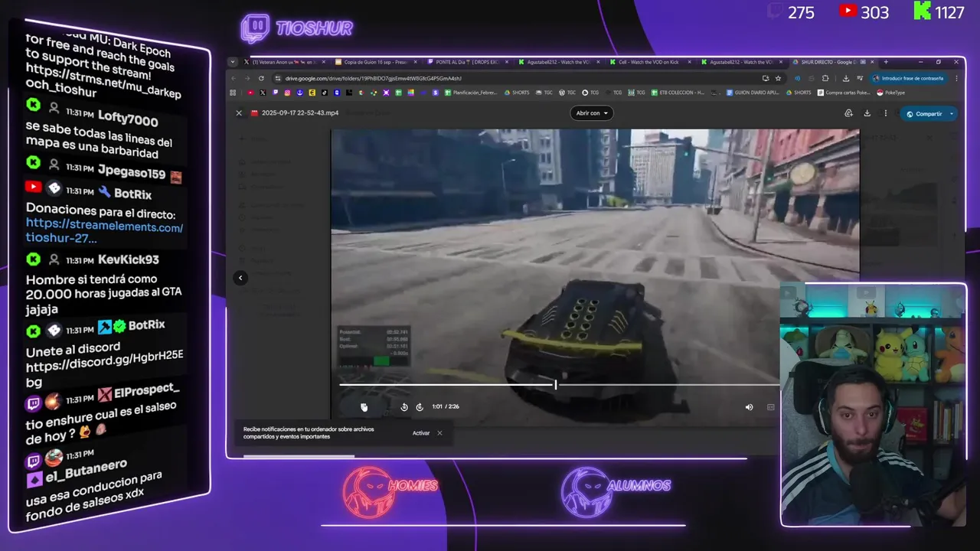Viewport: 980px width, 551px height.
Task: Go to previous file with left arrow
Action: [x=240, y=278]
